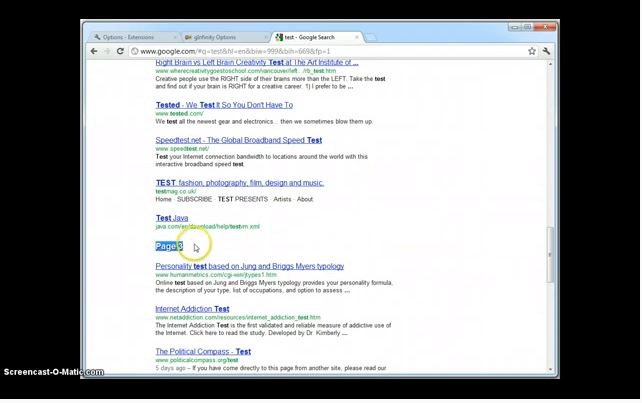Switch to the 'Options - Extensions' tab
The width and height of the screenshot is (642, 403).
click(x=130, y=37)
